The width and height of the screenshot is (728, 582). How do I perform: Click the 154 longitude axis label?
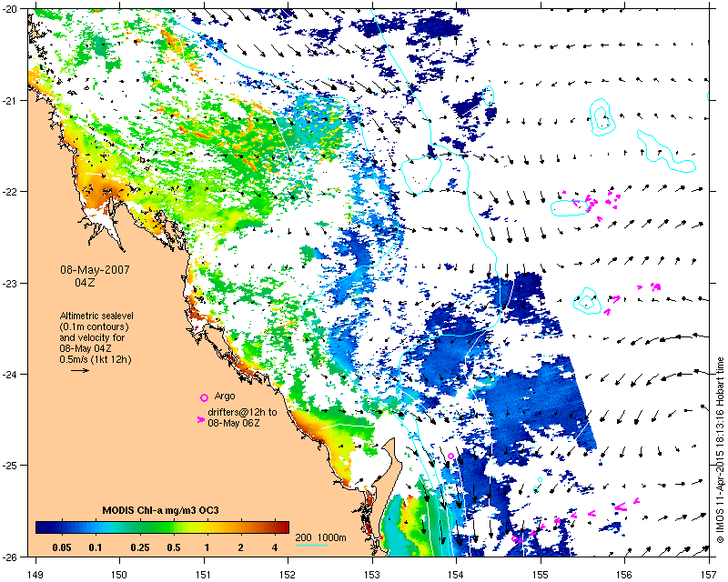pyautogui.click(x=457, y=575)
